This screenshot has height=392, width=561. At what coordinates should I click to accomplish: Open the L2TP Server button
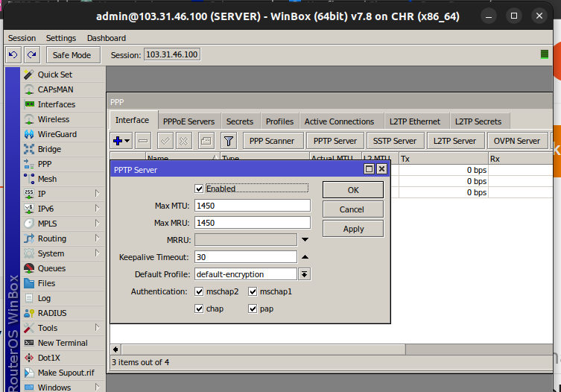pos(454,141)
